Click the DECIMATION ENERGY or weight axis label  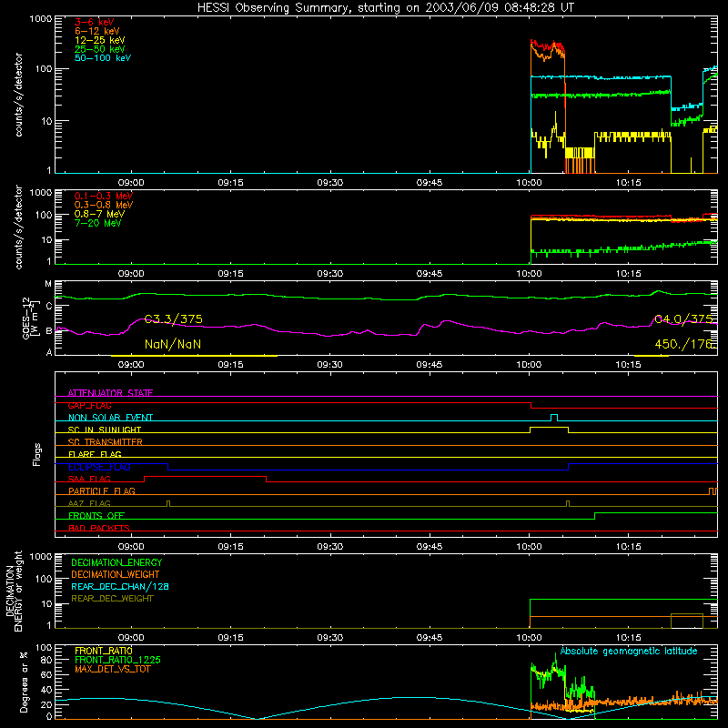tap(14, 591)
